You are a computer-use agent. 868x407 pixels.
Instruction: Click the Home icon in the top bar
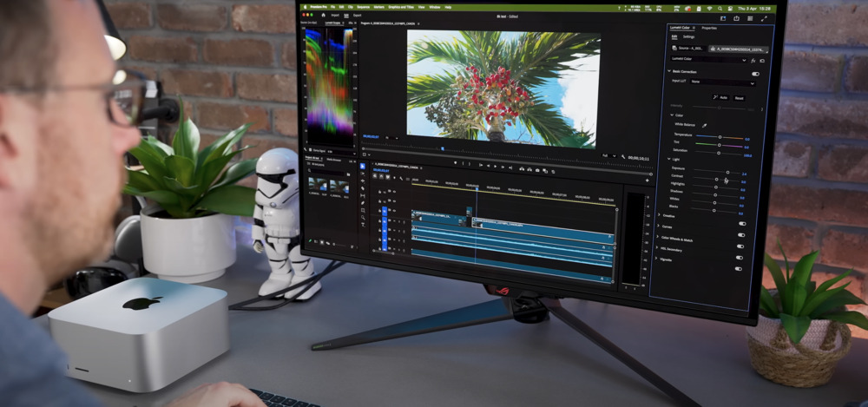[x=321, y=15]
